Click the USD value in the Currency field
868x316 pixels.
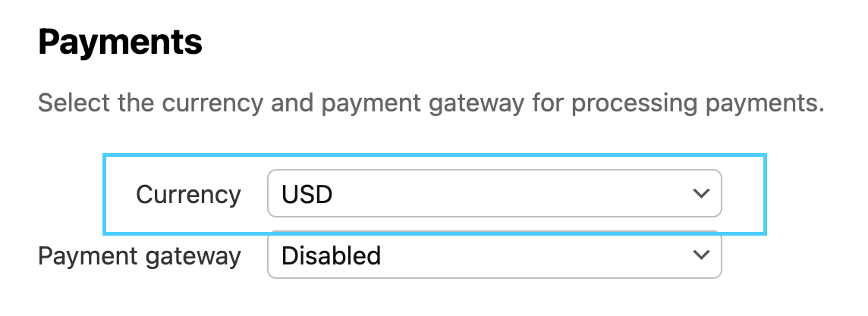tap(307, 195)
